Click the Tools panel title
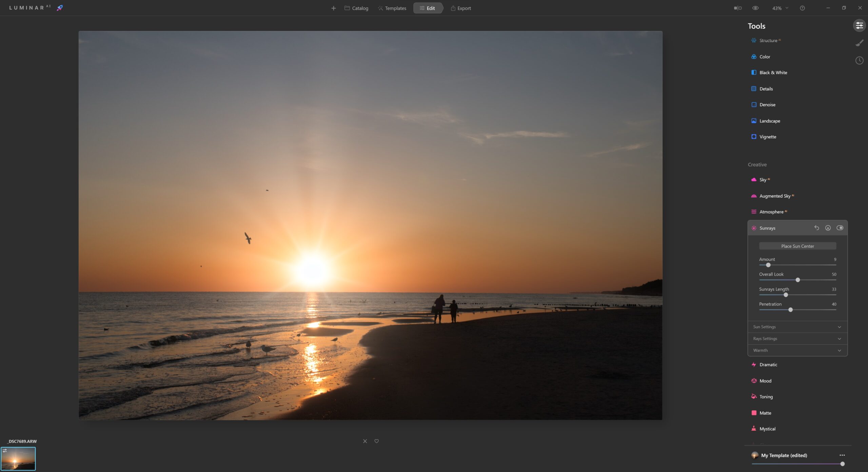 [756, 26]
